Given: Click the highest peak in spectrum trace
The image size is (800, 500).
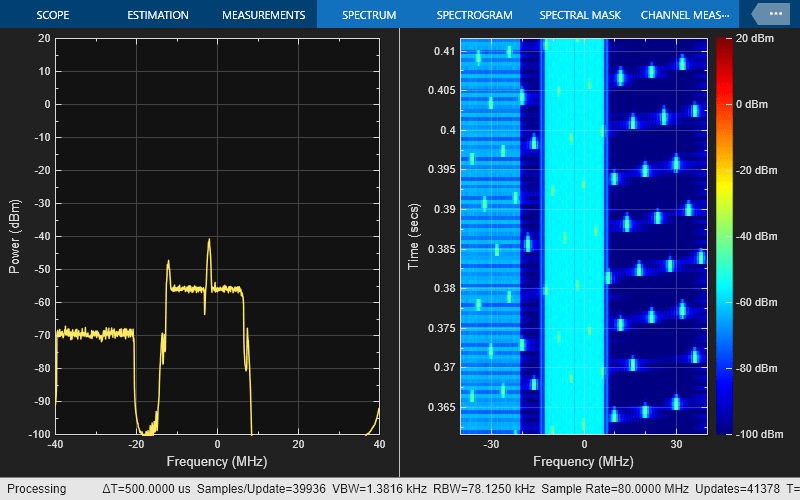Looking at the screenshot, I should (210, 240).
